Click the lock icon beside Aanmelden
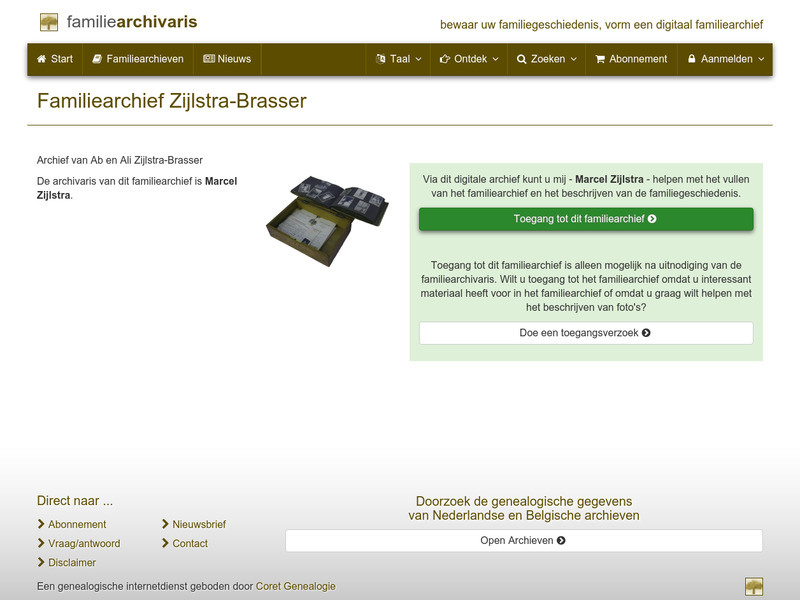The height and width of the screenshot is (600, 800). click(692, 59)
